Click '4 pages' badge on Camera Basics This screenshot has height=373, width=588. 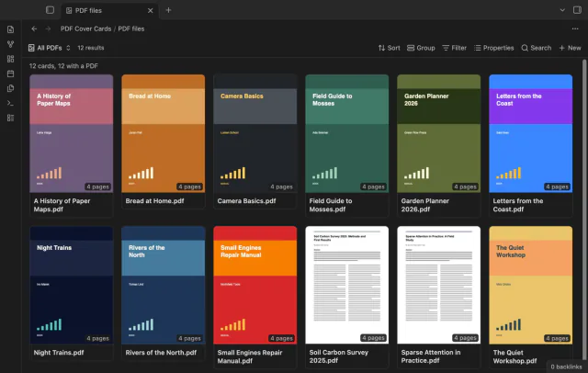(x=281, y=186)
